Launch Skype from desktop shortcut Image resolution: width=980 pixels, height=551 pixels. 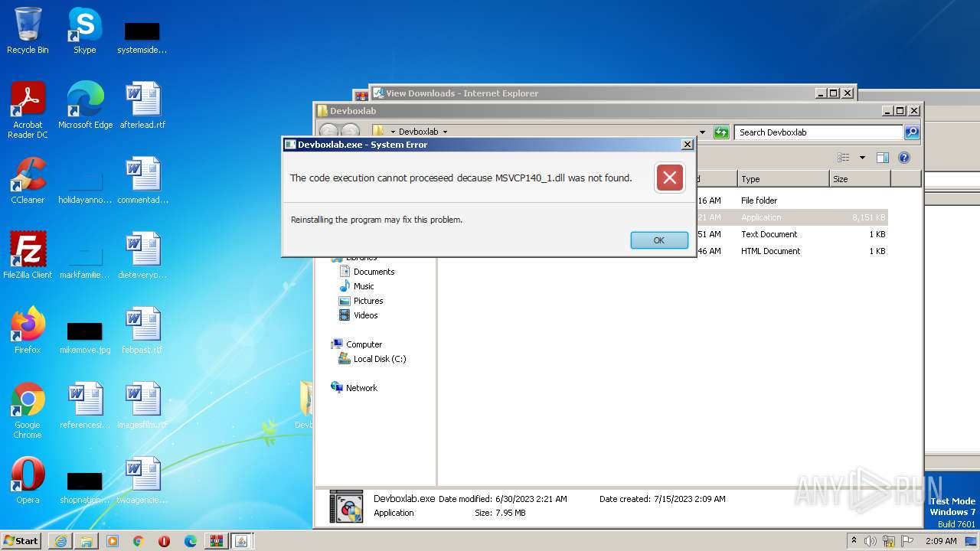pos(84,31)
